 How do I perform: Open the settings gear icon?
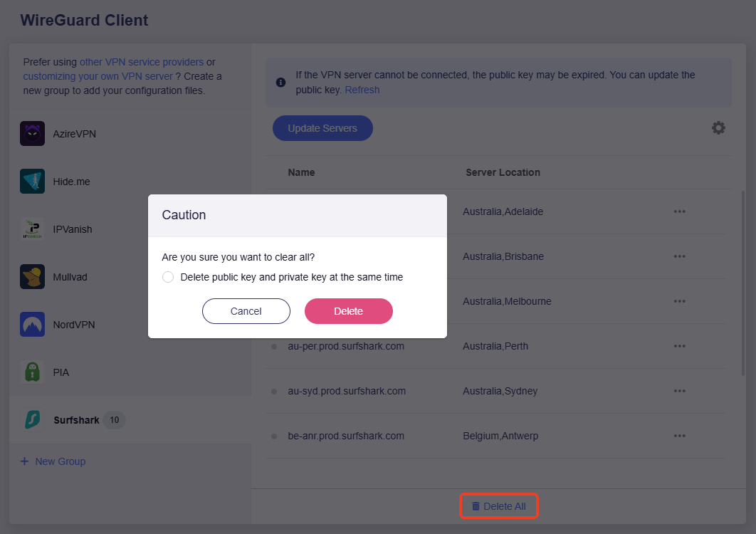point(718,128)
